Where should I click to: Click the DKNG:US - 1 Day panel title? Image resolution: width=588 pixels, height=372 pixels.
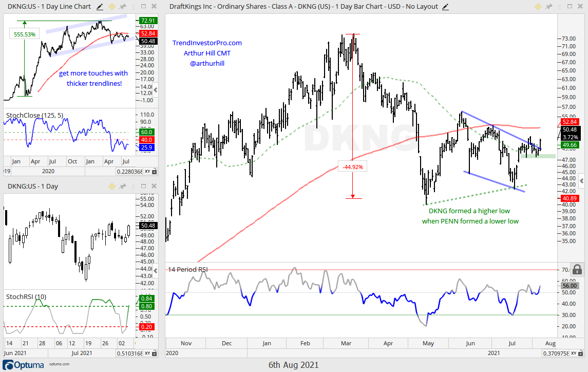pyautogui.click(x=33, y=187)
